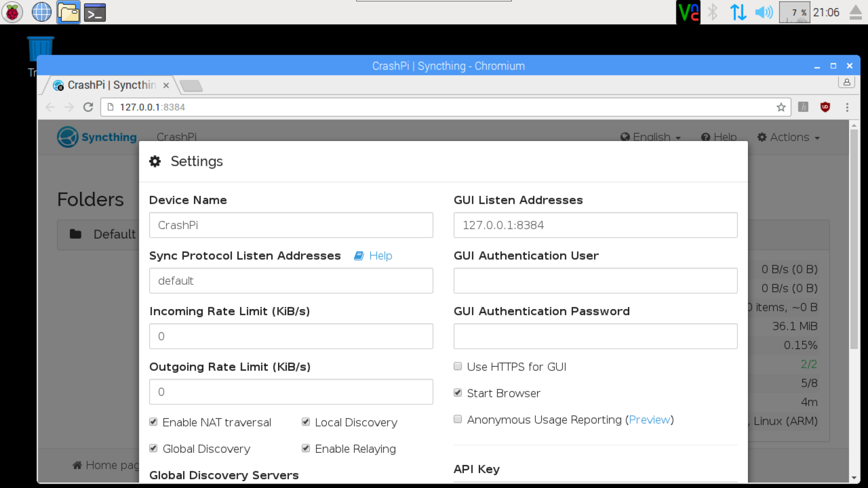Click the Preview usage report link
The image size is (868, 488).
pyautogui.click(x=649, y=420)
